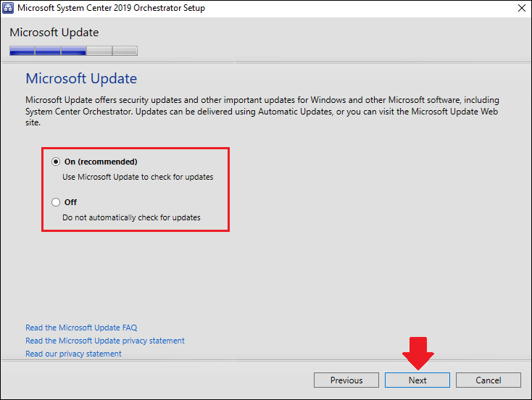Open Read the Microsoft Update FAQ link

click(81, 328)
